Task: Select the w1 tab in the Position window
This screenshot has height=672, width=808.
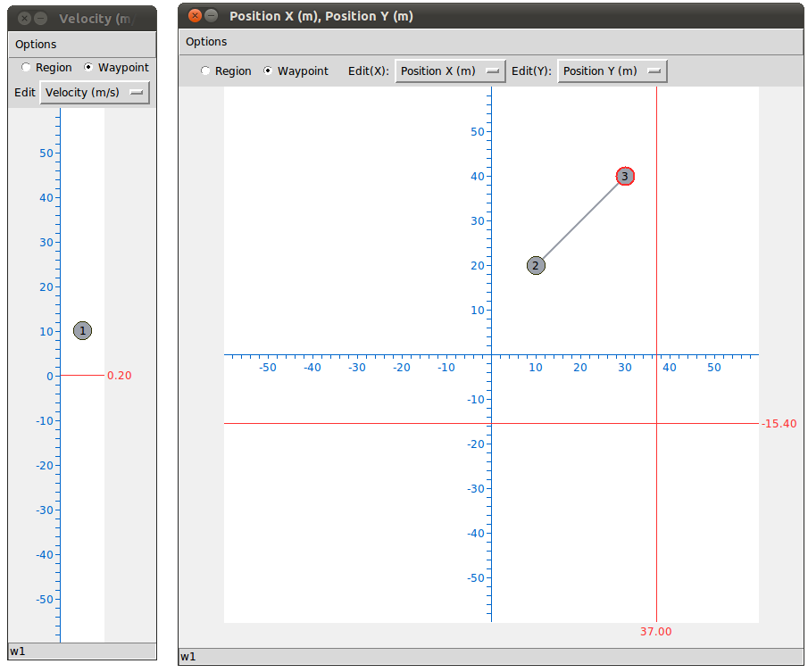Action: pyautogui.click(x=187, y=655)
